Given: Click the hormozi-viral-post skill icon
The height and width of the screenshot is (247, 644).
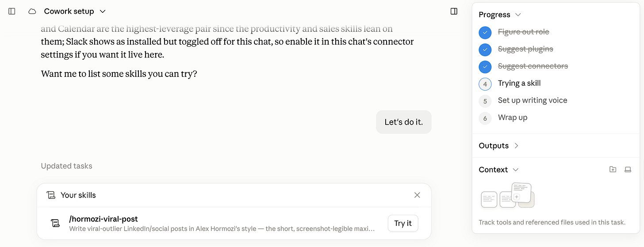Looking at the screenshot, I should [x=55, y=223].
